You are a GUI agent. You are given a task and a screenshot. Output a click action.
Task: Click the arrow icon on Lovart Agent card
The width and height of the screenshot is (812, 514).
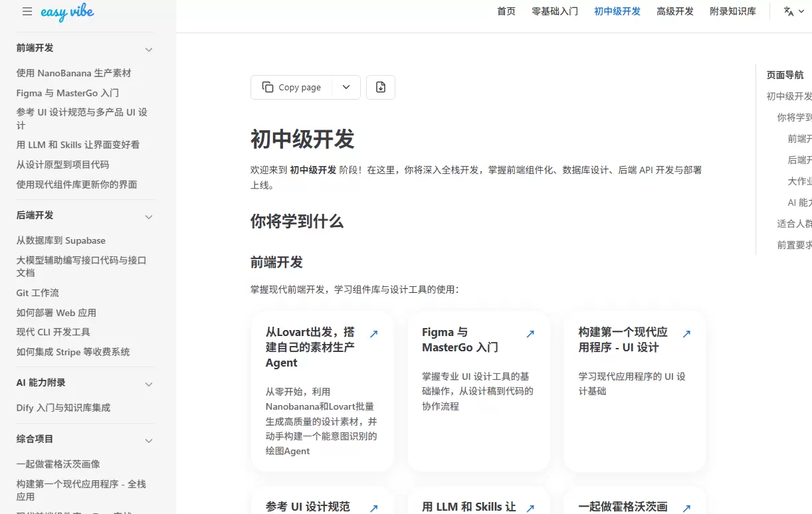[x=375, y=333]
